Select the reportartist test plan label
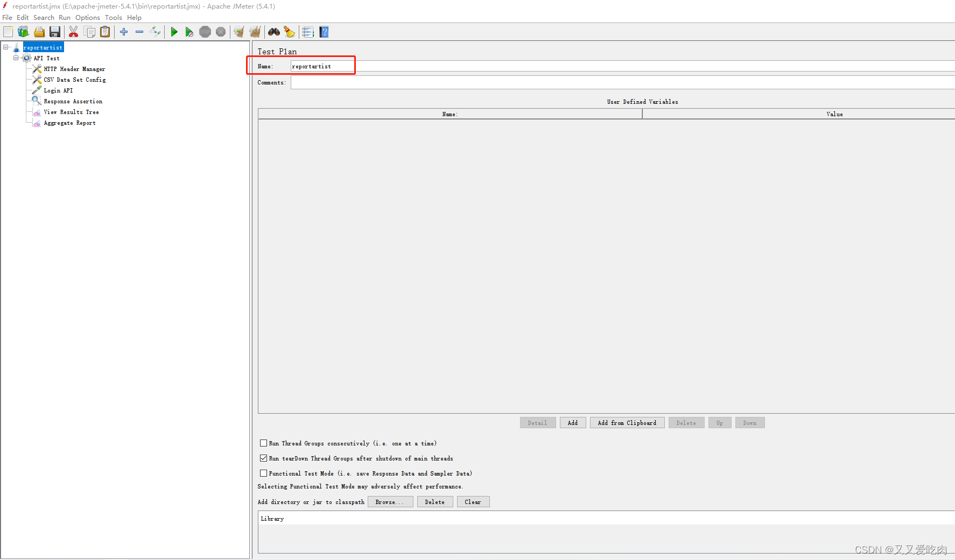The width and height of the screenshot is (955, 560). point(43,47)
